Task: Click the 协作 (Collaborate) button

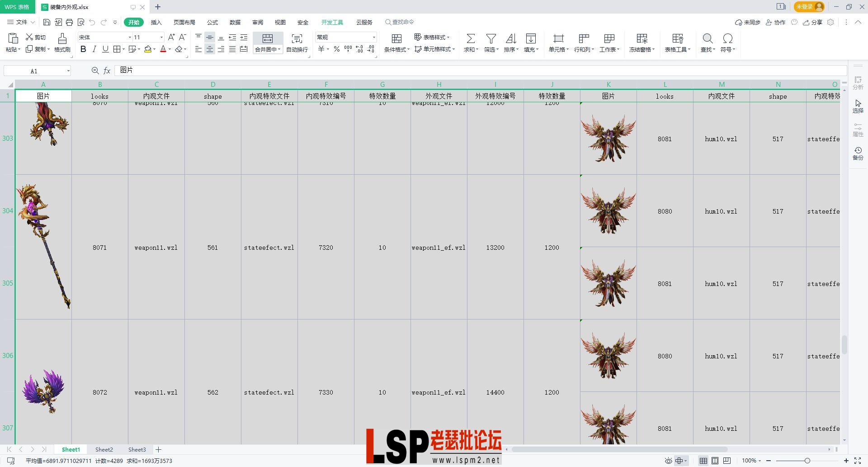Action: [x=775, y=22]
